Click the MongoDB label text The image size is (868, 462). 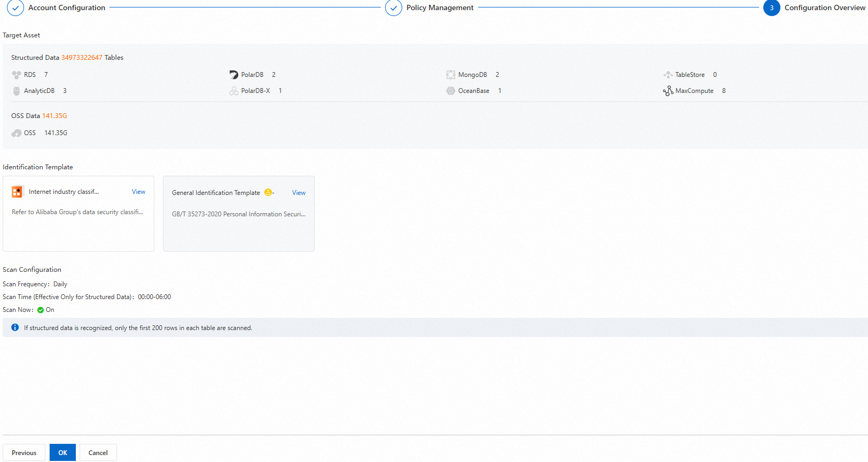473,75
